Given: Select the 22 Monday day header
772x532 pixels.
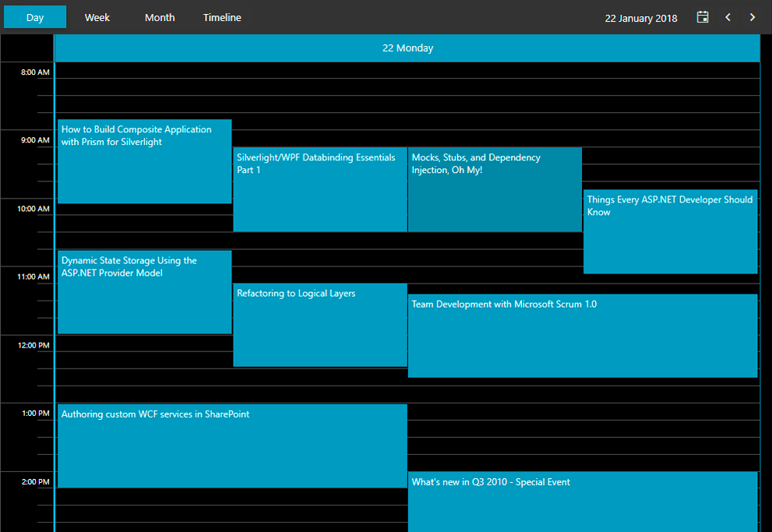Looking at the screenshot, I should coord(407,48).
